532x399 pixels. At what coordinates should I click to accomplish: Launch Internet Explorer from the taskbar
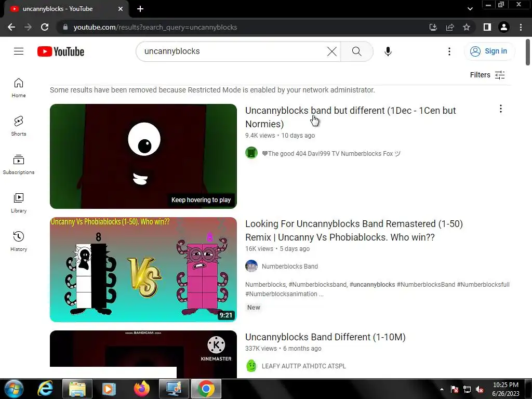coord(45,389)
